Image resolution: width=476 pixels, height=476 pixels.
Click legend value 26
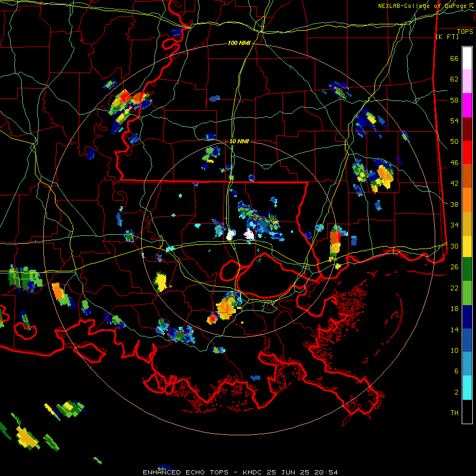coord(454,267)
